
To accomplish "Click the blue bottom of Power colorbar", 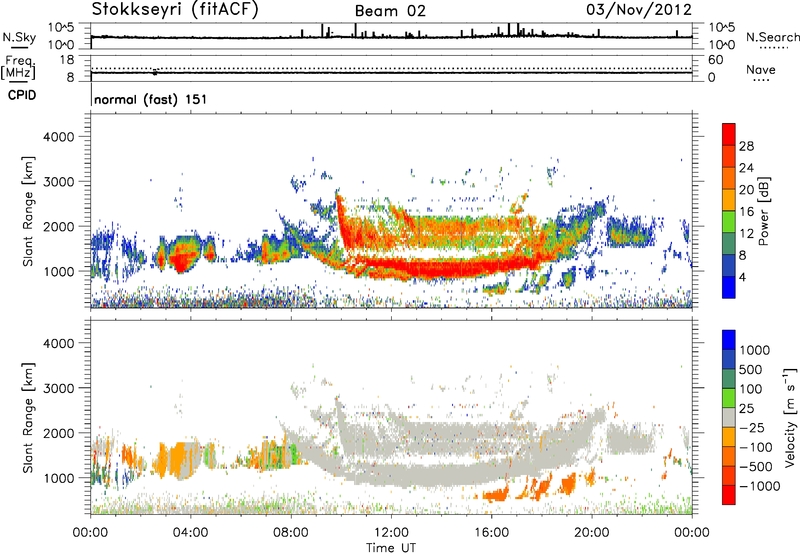I will (729, 287).
